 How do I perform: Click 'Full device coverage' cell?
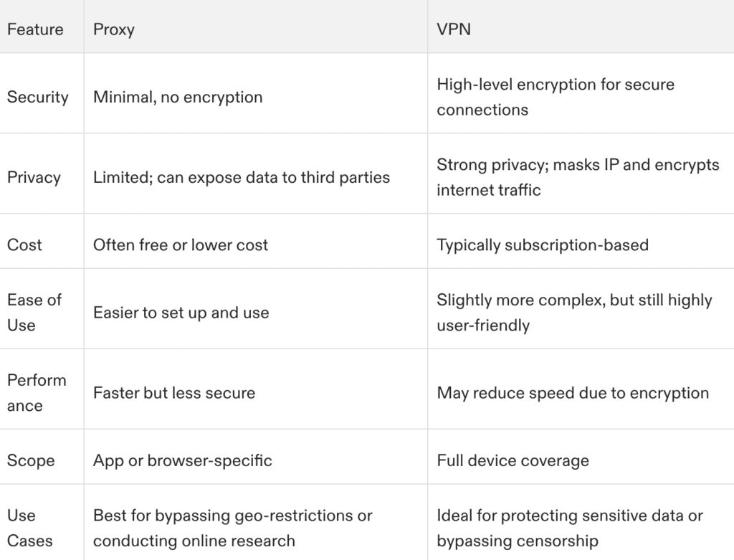pyautogui.click(x=513, y=460)
